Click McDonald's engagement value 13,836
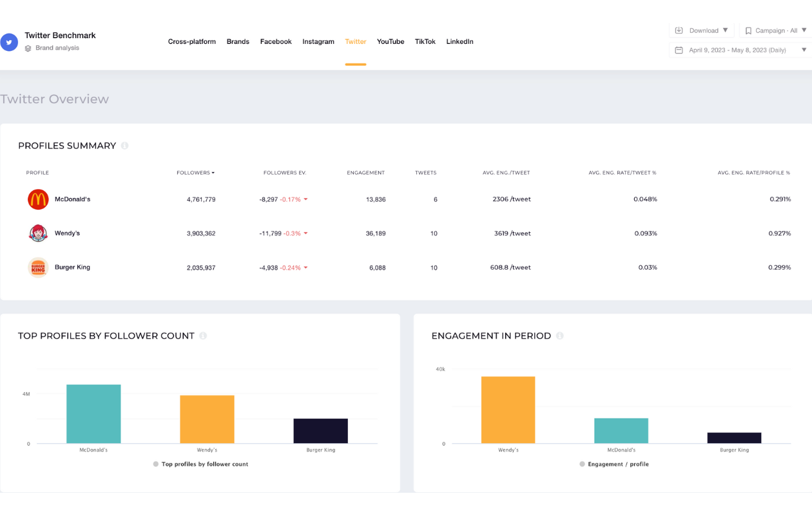Viewport: 812px width, 516px height. point(376,200)
